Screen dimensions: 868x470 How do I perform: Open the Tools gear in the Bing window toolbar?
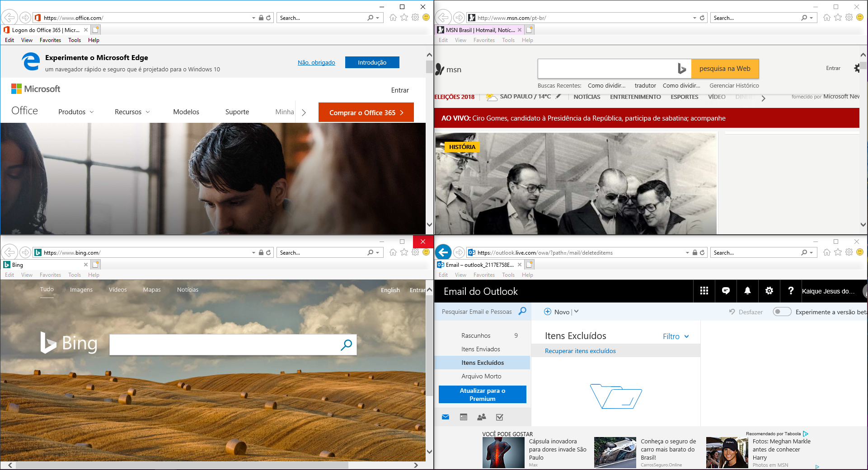415,252
